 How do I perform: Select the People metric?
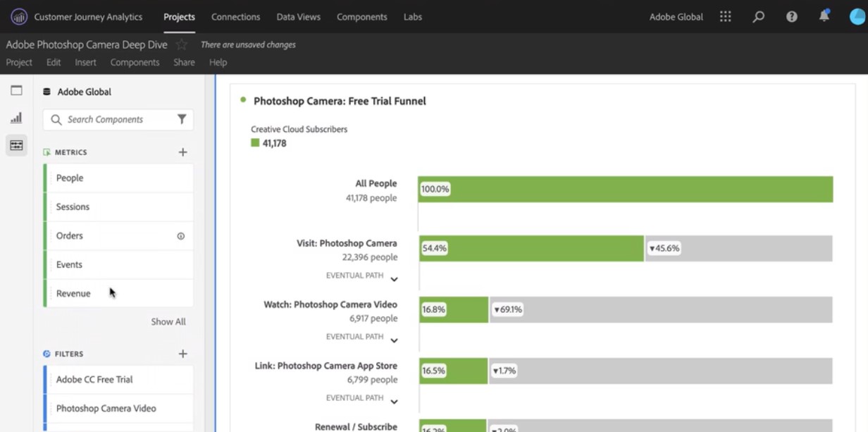[x=118, y=178]
